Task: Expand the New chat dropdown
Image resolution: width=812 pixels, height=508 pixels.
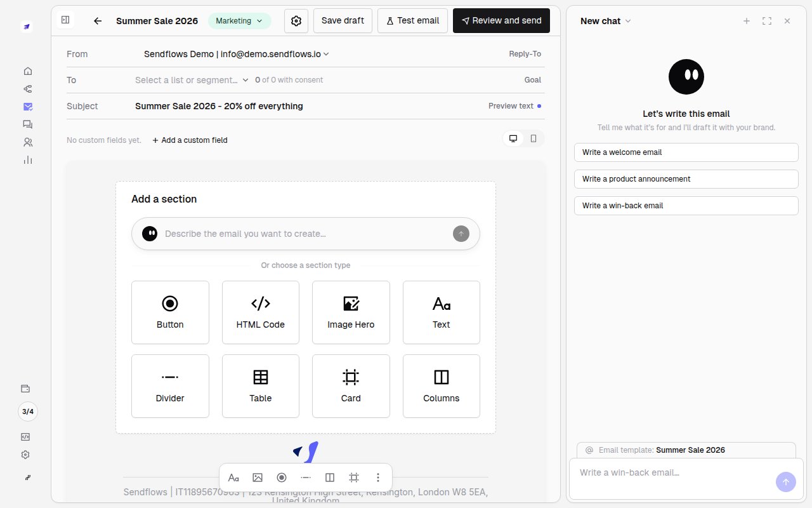Action: coord(606,21)
